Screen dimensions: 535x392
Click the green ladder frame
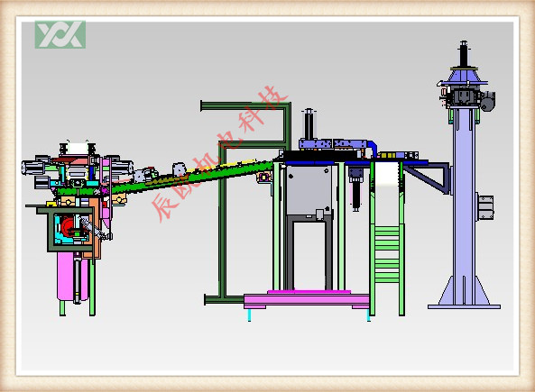tap(387, 239)
